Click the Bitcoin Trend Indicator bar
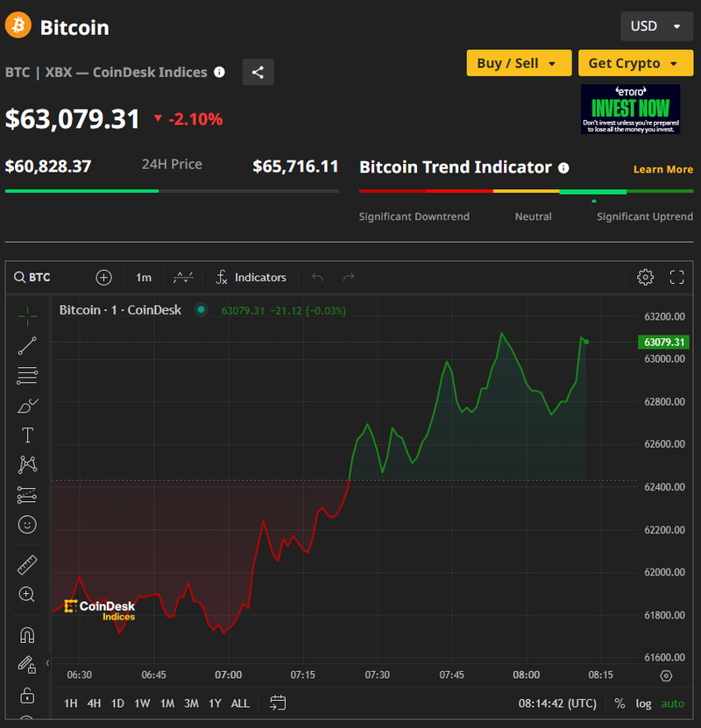 [x=526, y=191]
